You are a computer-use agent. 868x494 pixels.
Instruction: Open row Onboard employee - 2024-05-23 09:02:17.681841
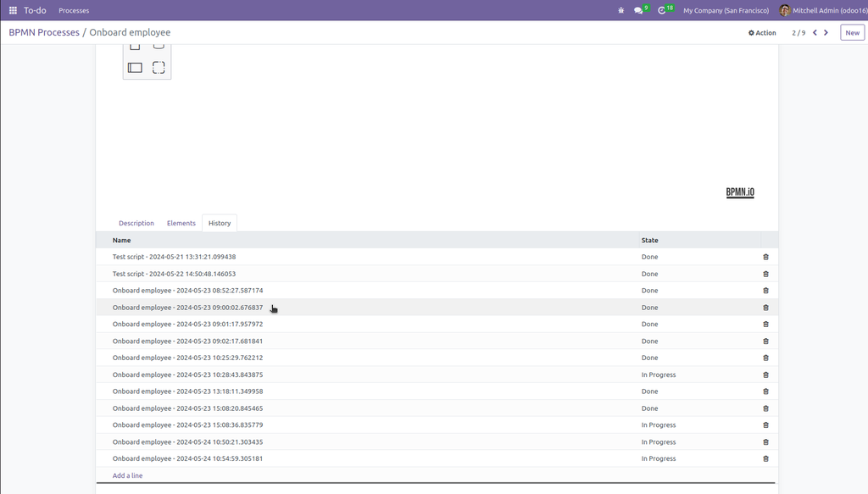437,341
